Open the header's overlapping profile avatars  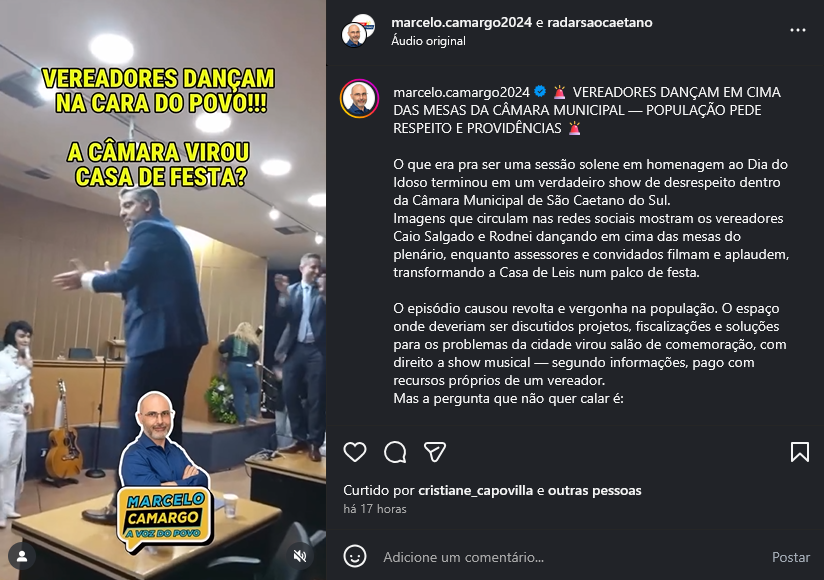pyautogui.click(x=358, y=30)
